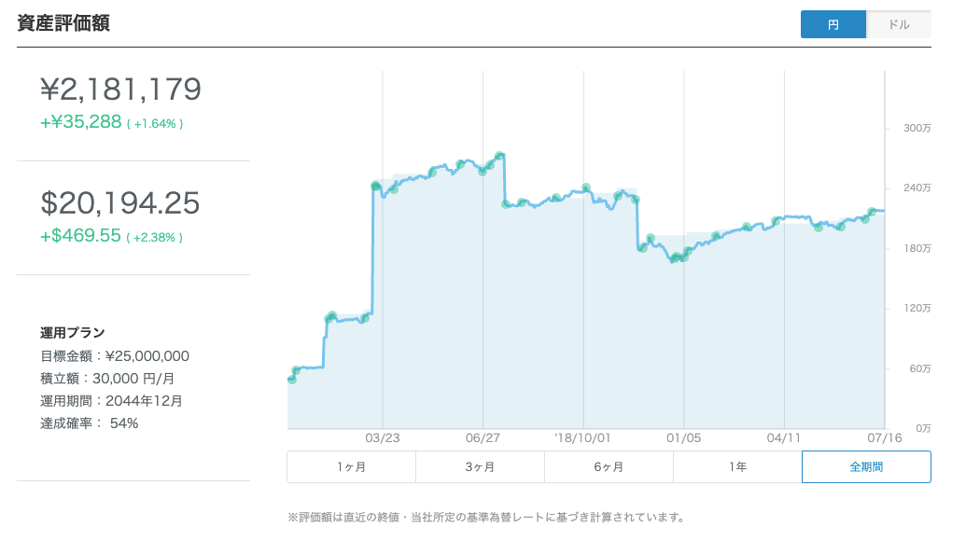Image resolution: width=980 pixels, height=541 pixels.
Task: Switch currency display to 円
Action: [x=833, y=25]
